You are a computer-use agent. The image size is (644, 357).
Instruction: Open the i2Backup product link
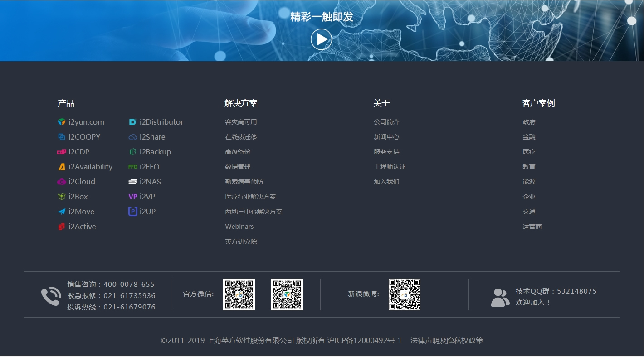(x=155, y=152)
